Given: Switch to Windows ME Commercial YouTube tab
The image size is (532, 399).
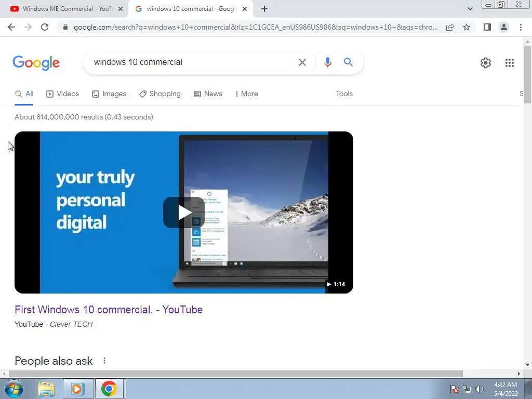Looking at the screenshot, I should 64,9.
